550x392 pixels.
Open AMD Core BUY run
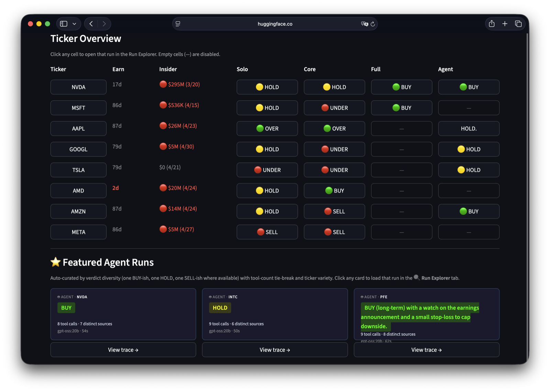334,191
